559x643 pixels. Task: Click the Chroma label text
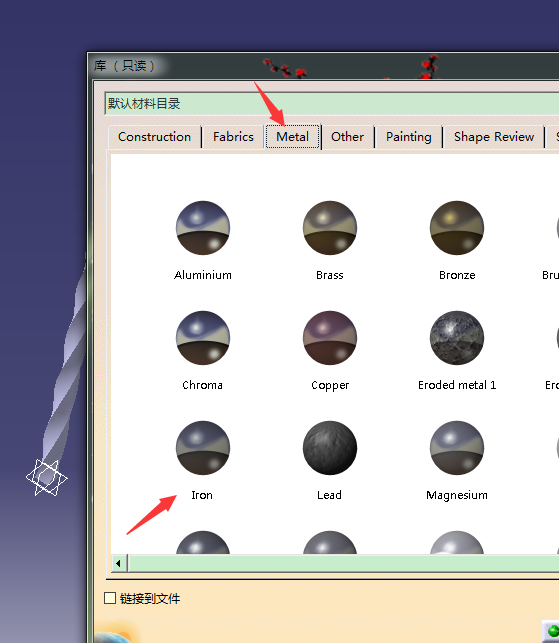coord(203,385)
